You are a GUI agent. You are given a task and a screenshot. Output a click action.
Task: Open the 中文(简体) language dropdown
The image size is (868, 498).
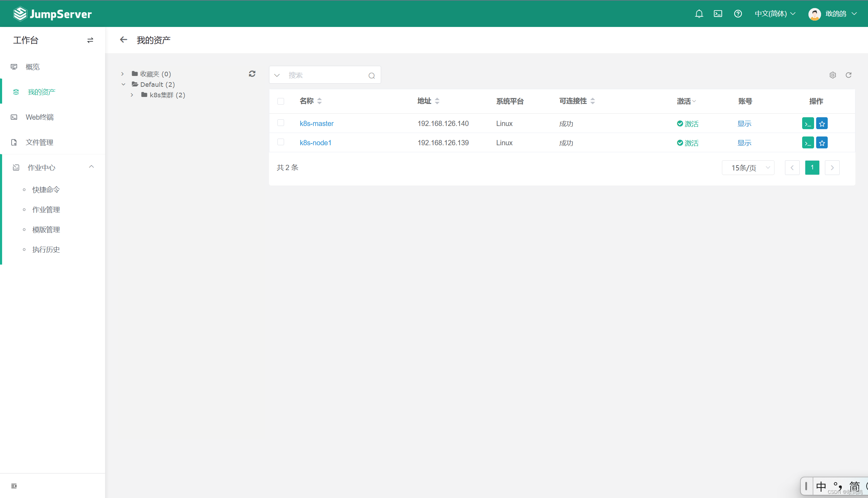tap(775, 14)
